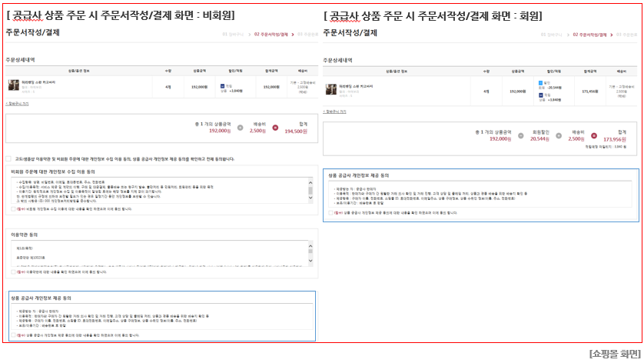Image resolution: width=644 pixels, height=363 pixels.
Task: Click the 이용약관 terms text box content
Action: (x=159, y=253)
